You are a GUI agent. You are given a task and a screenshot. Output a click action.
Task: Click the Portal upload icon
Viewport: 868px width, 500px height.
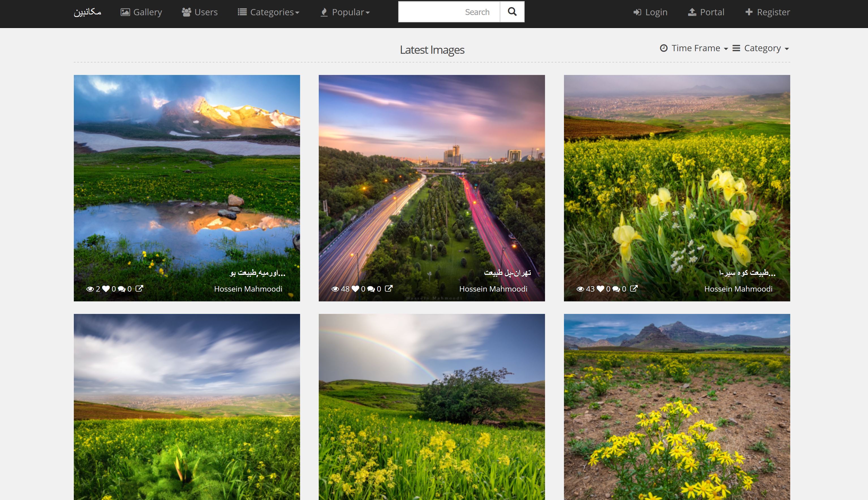692,12
